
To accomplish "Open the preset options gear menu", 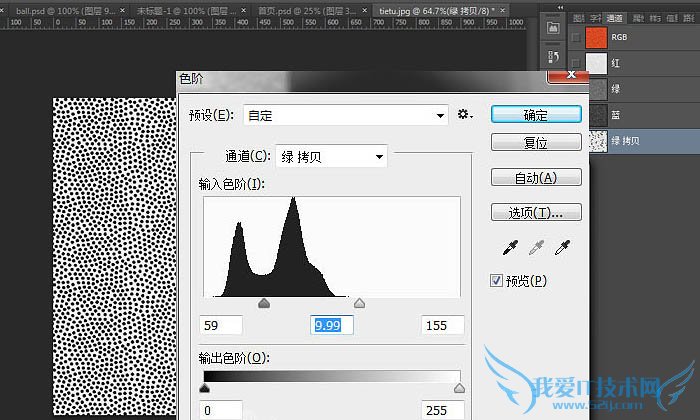I will [464, 115].
